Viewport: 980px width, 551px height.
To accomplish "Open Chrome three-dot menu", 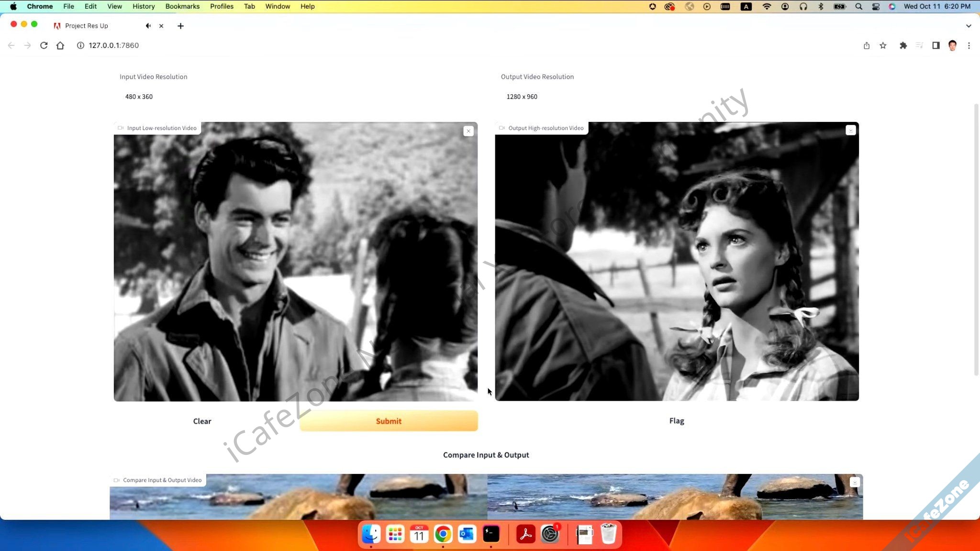I will [969, 45].
